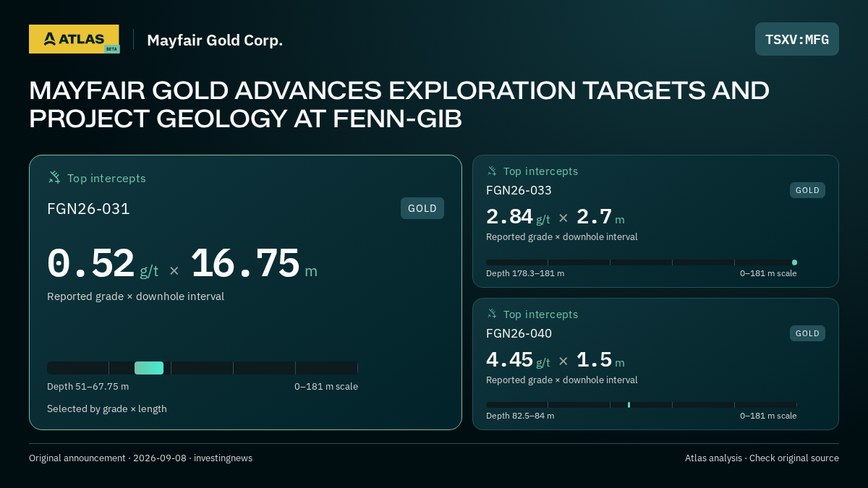Click the GOLD tag on FGN26-031

[x=422, y=208]
